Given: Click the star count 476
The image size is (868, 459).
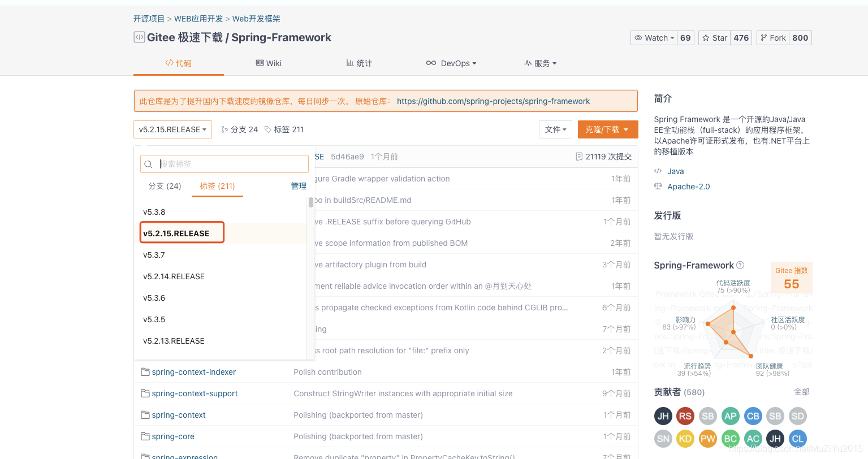Looking at the screenshot, I should pos(741,38).
